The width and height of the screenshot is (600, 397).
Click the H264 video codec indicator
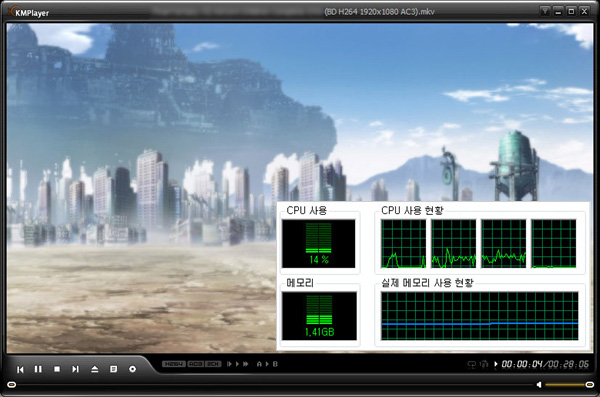coord(174,364)
